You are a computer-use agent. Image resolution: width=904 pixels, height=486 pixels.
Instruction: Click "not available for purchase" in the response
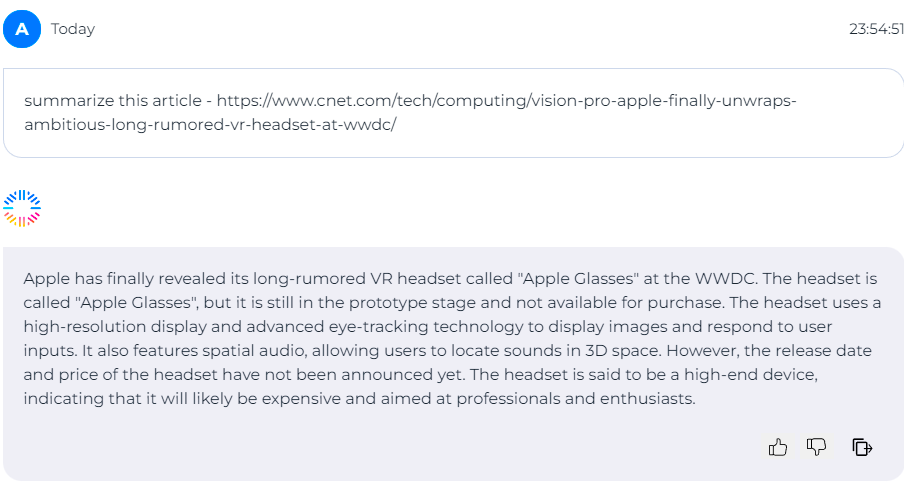[533, 303]
